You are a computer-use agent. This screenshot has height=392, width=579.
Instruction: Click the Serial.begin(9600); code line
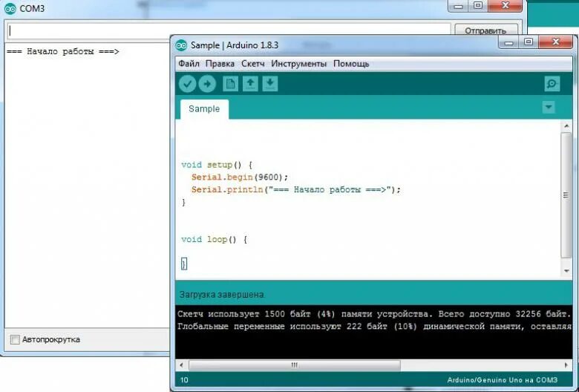(x=239, y=177)
